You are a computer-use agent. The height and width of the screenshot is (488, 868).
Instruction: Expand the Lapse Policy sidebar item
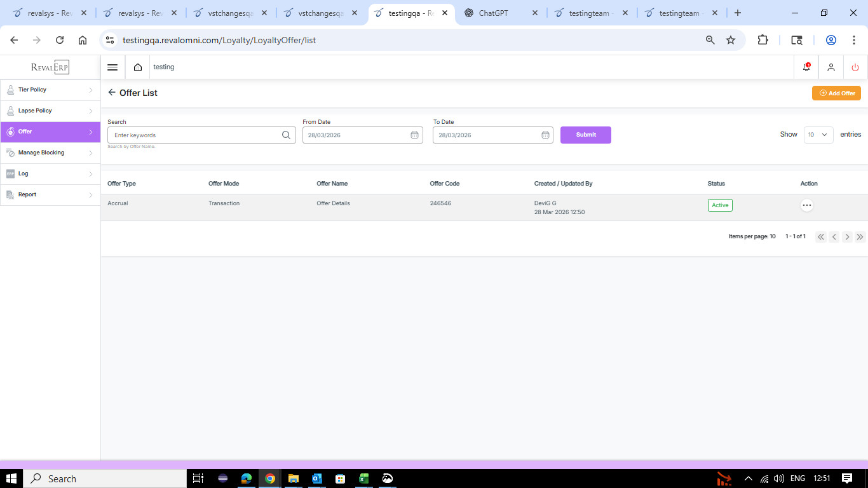[x=50, y=111]
